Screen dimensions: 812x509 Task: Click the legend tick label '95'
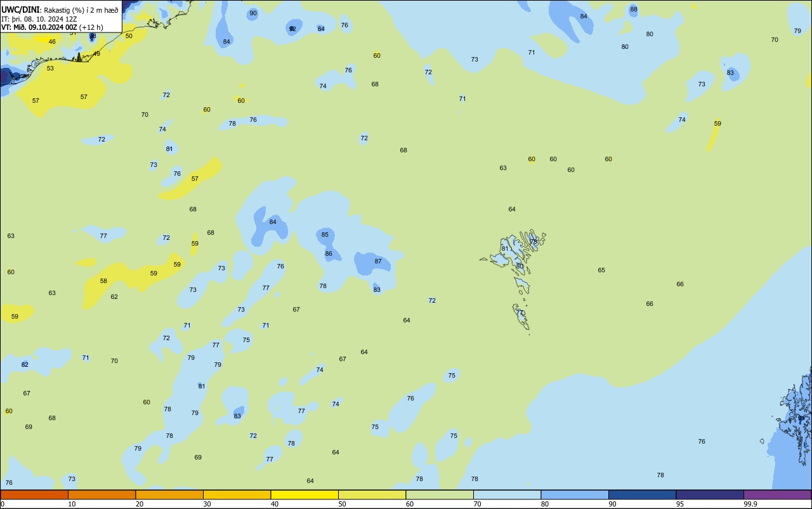click(680, 504)
